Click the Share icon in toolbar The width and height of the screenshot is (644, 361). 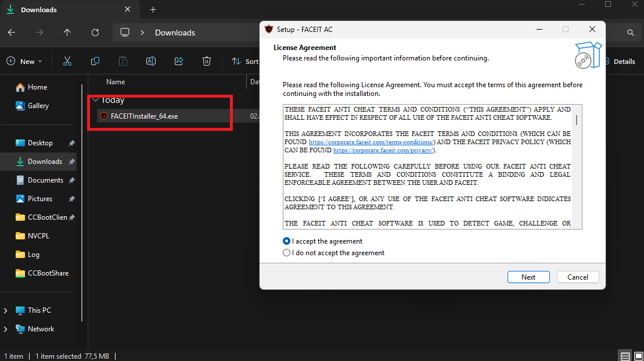[179, 61]
